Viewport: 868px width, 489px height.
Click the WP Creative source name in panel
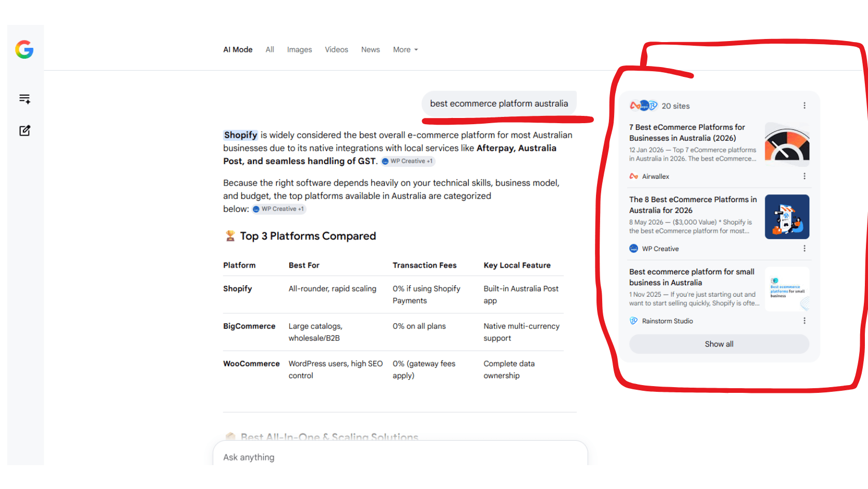(x=660, y=248)
